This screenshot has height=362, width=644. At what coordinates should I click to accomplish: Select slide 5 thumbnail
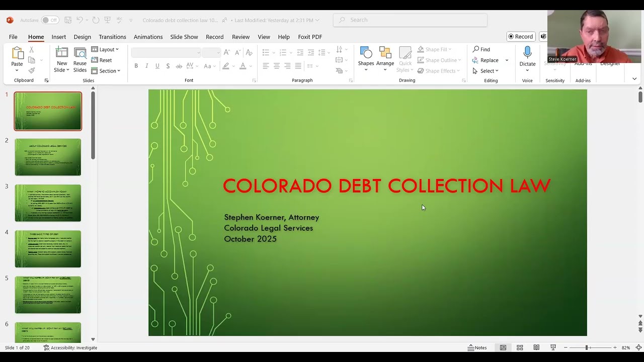pos(48,295)
